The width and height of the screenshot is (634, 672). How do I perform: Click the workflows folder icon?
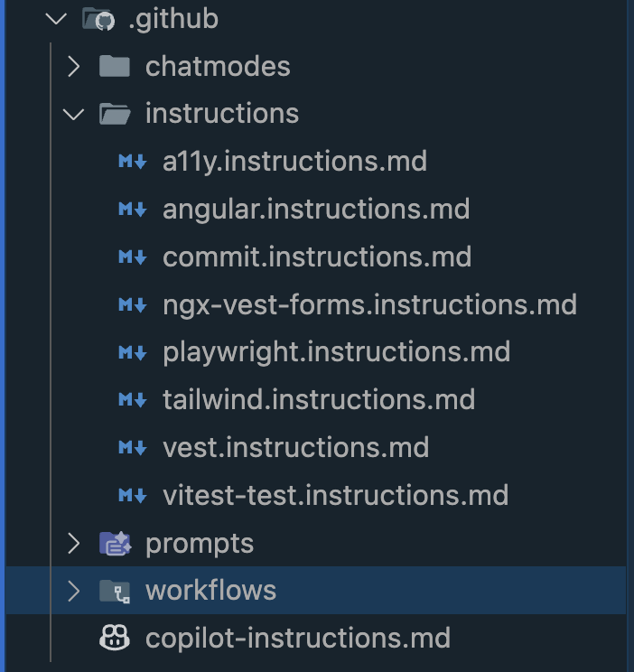(115, 591)
